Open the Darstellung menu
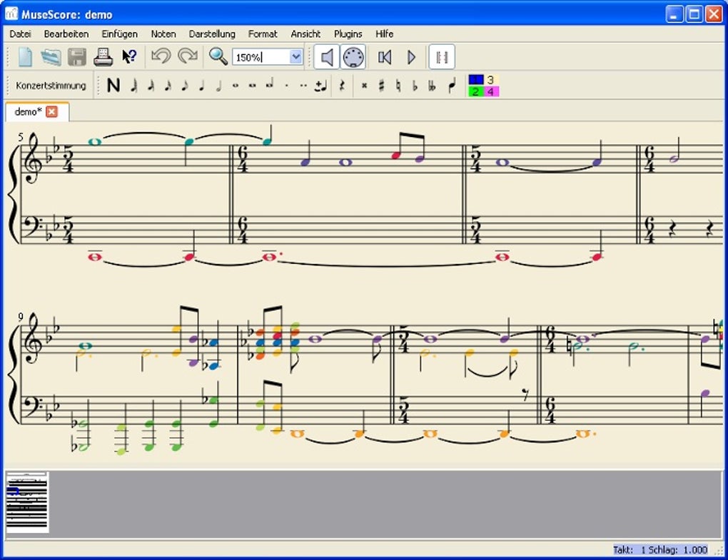This screenshot has height=560, width=728. [212, 34]
